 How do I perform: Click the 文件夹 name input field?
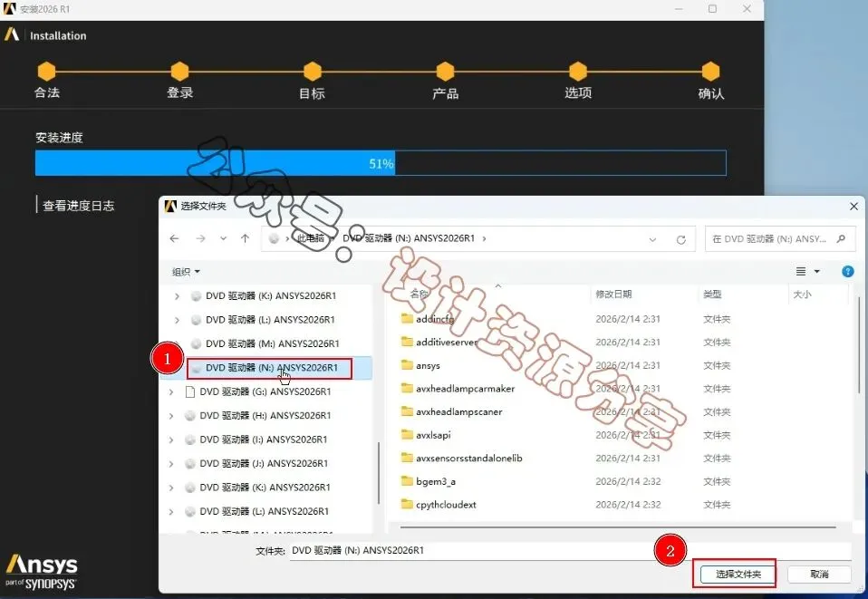tap(570, 550)
